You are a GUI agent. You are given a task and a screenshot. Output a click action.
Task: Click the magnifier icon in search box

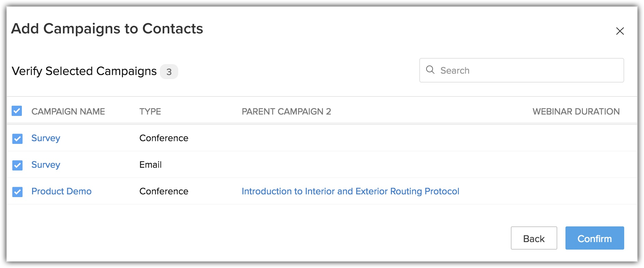point(430,70)
